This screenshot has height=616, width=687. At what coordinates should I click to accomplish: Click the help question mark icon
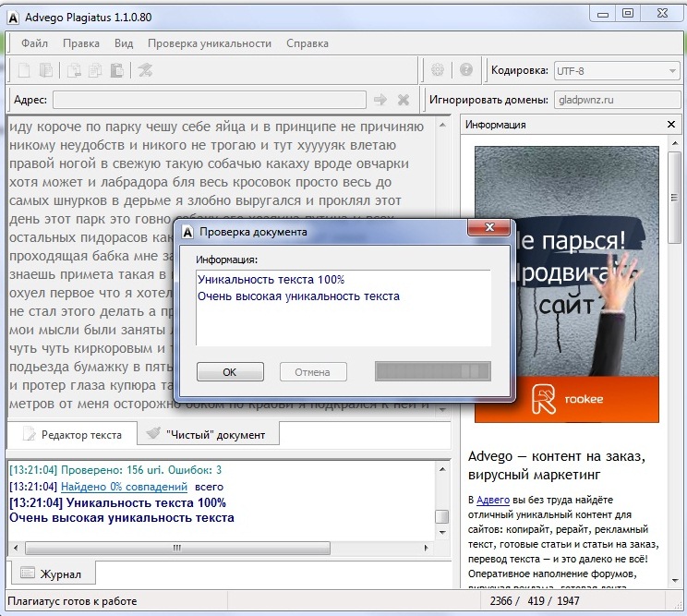click(466, 70)
